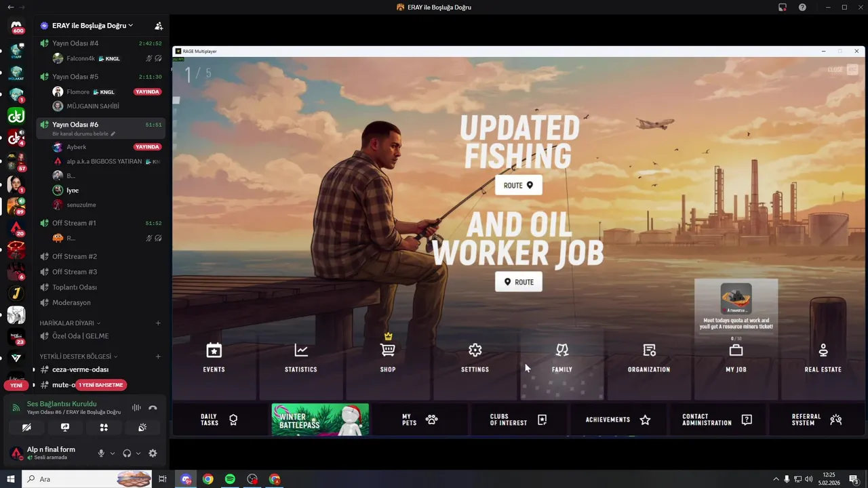Image resolution: width=868 pixels, height=488 pixels.
Task: Click the Ses Bağlantısı Kuruldu connection status
Action: click(x=62, y=404)
